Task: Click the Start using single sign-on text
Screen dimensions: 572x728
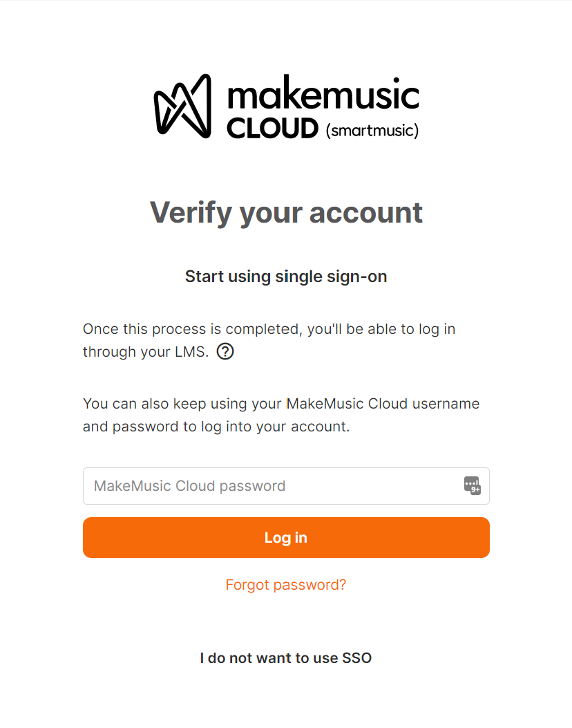Action: [286, 276]
